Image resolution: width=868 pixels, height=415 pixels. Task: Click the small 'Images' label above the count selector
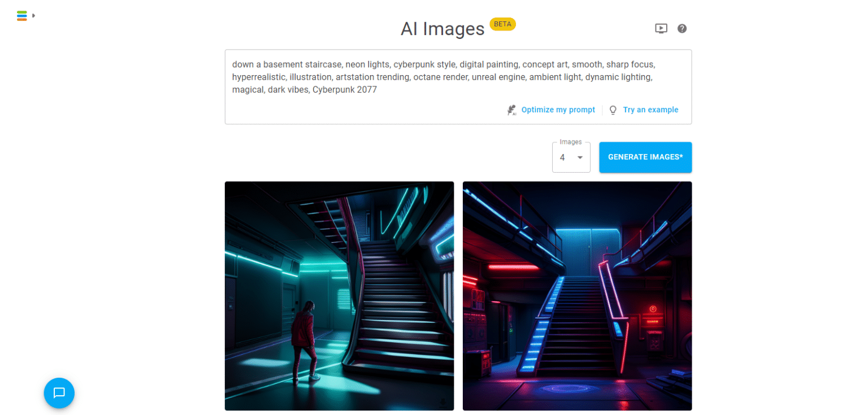(x=570, y=142)
